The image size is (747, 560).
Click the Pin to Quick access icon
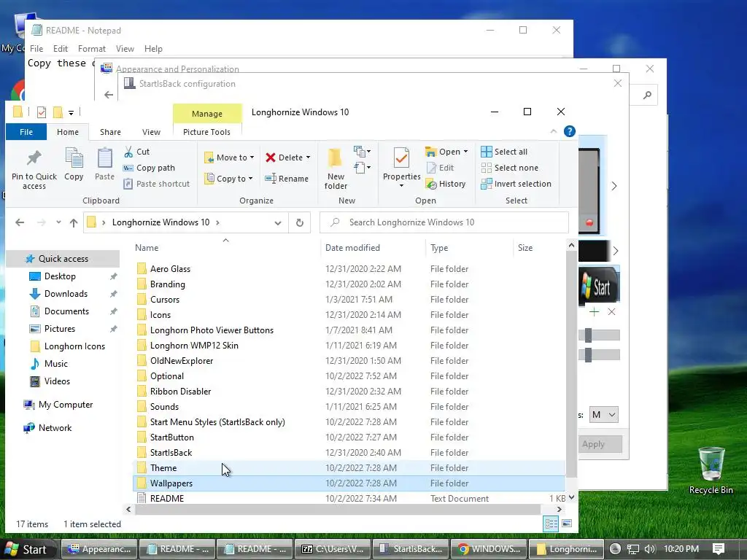coord(34,158)
